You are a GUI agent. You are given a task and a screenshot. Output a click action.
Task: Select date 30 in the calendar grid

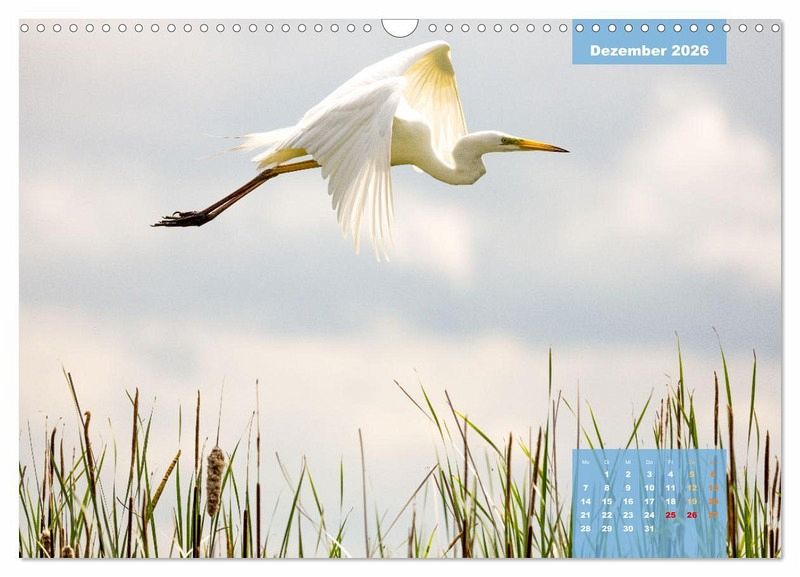coord(628,529)
